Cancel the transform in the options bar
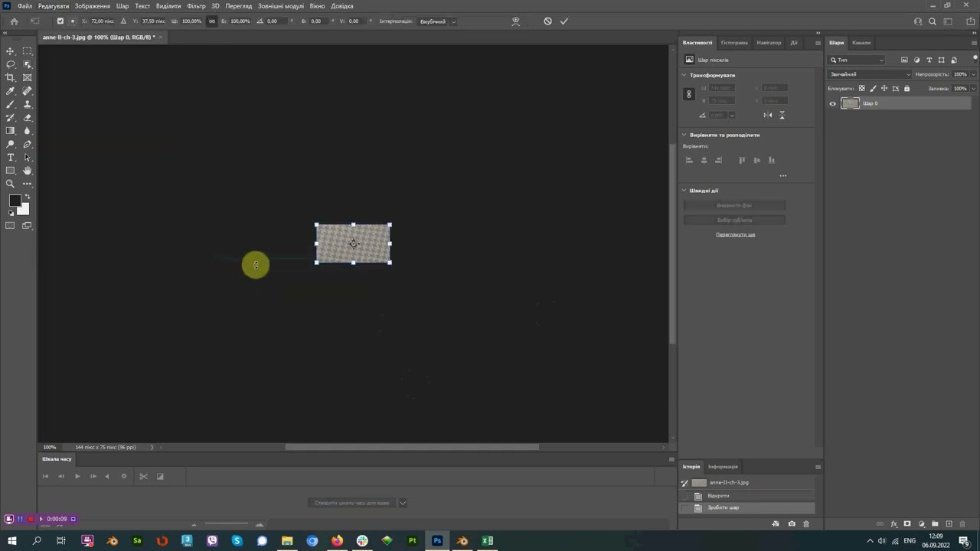Screen dimensions: 980x551 (547, 21)
